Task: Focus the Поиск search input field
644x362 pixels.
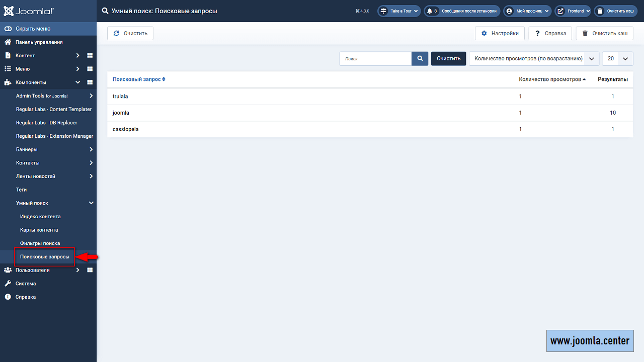Action: pyautogui.click(x=375, y=59)
